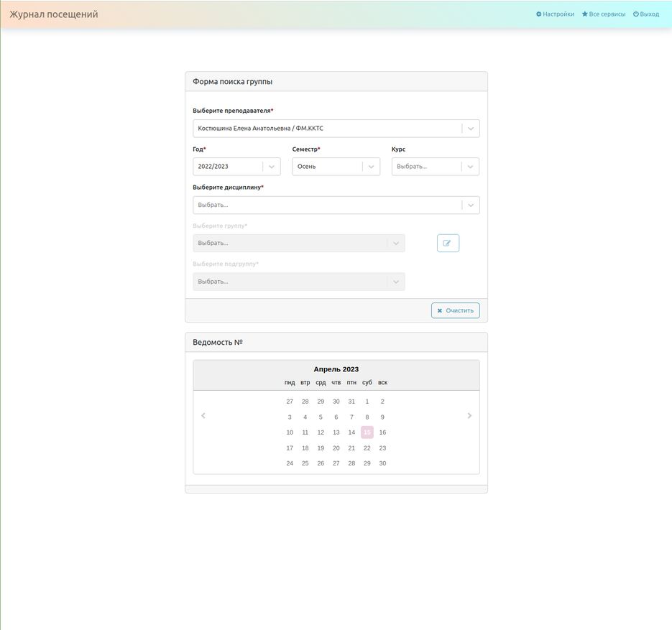Select April 22 in the calendar
Screen dimensions: 672x630
pos(367,448)
